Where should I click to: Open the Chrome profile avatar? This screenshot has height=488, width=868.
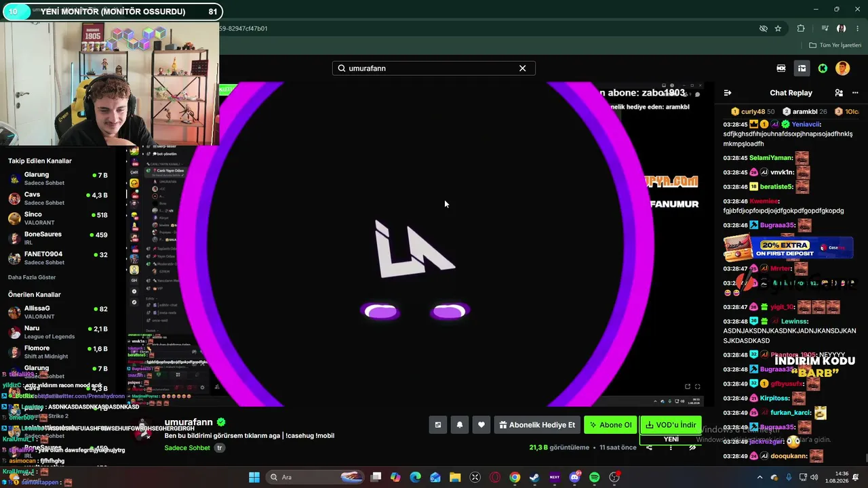(x=841, y=28)
